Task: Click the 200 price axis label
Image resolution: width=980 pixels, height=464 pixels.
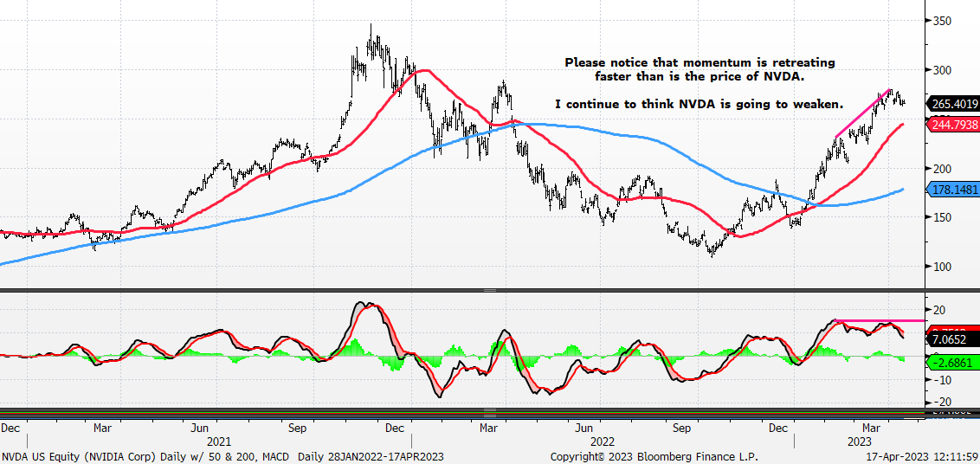Action: pyautogui.click(x=943, y=168)
